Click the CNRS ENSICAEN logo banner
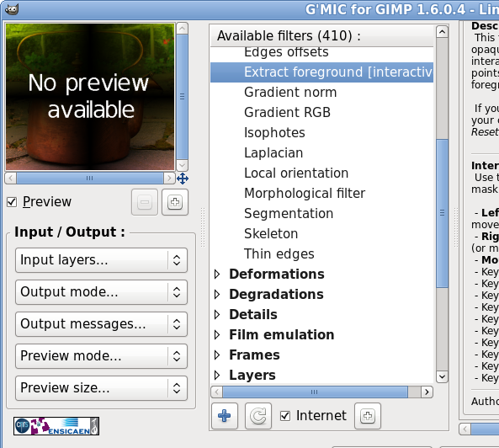 (x=56, y=426)
